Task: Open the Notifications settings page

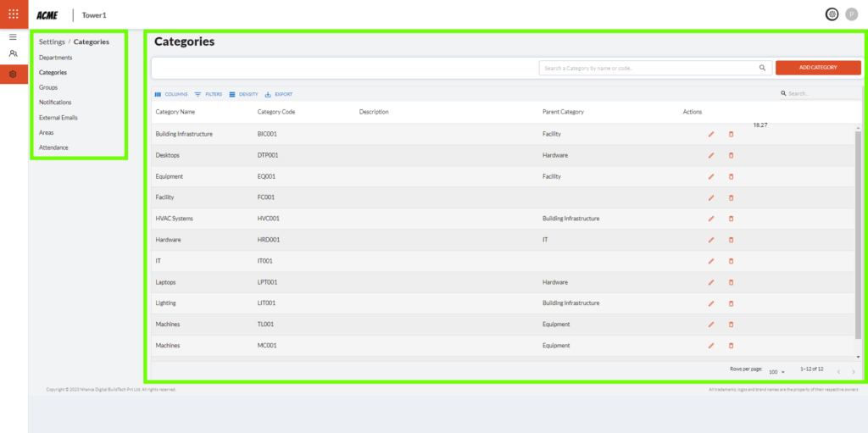Action: pyautogui.click(x=55, y=103)
